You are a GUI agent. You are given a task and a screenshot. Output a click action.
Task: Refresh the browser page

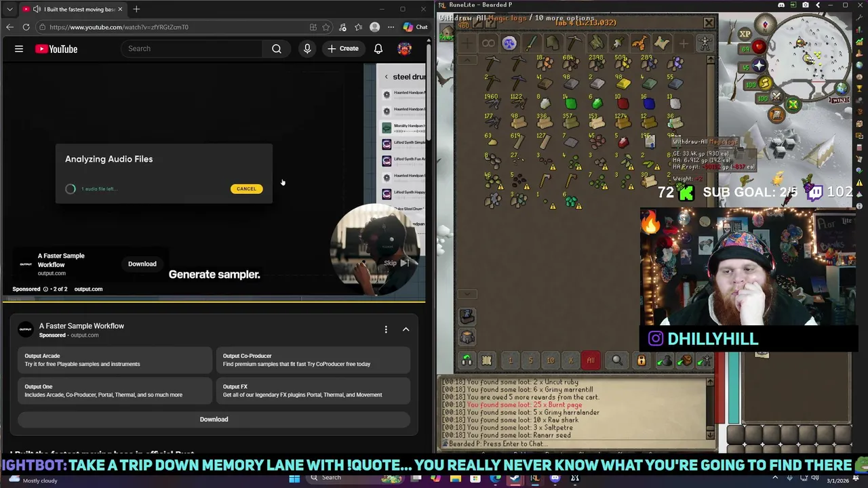tap(26, 27)
